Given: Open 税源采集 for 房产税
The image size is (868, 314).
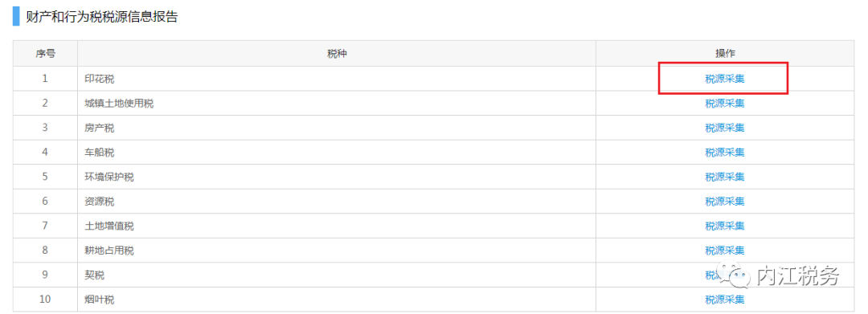Looking at the screenshot, I should coord(725,128).
